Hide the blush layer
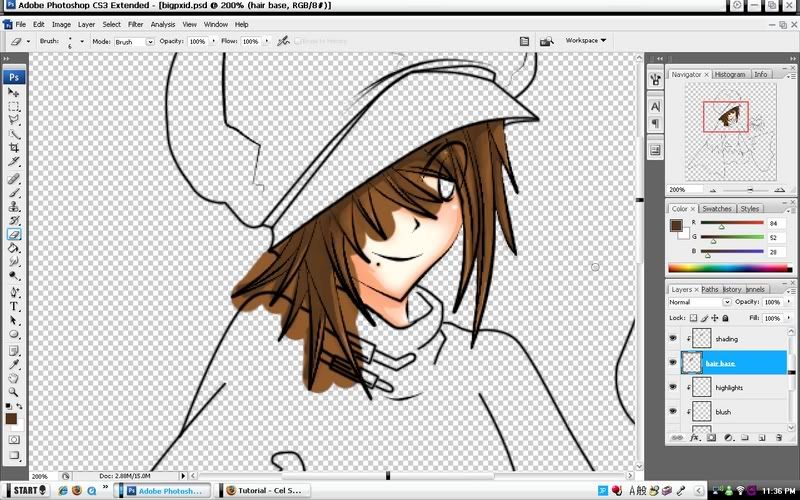The width and height of the screenshot is (800, 500). [x=673, y=411]
